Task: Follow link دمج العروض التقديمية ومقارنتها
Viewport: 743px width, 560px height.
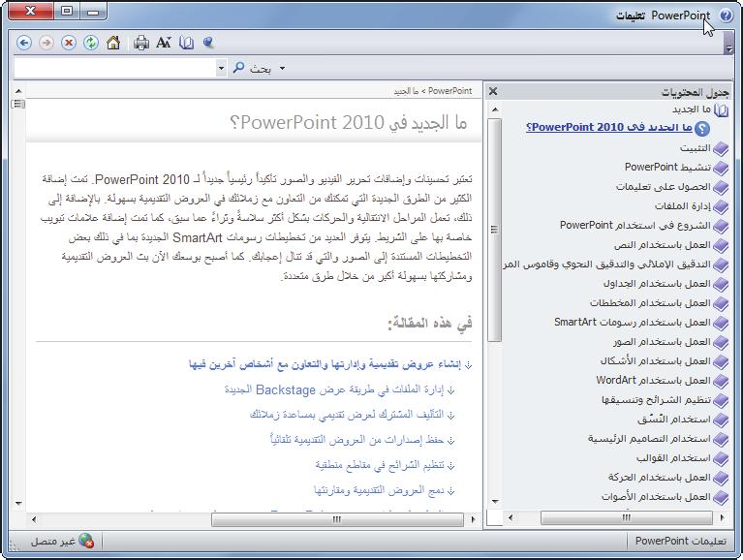Action: click(x=379, y=490)
